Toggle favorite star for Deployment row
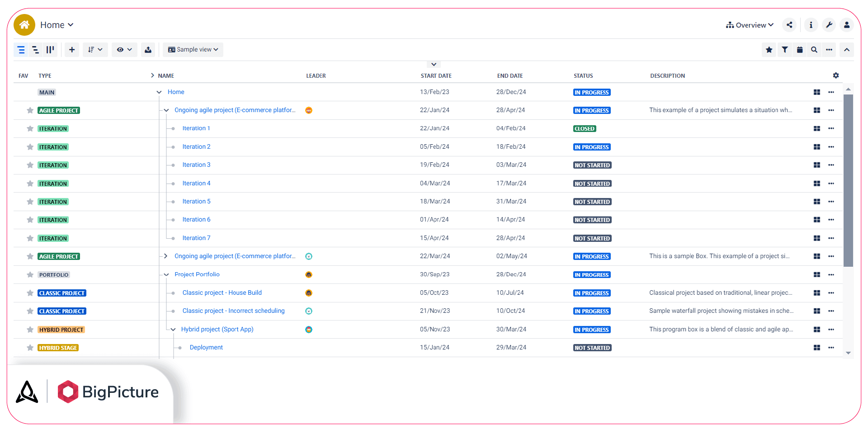The height and width of the screenshot is (434, 868). (30, 348)
